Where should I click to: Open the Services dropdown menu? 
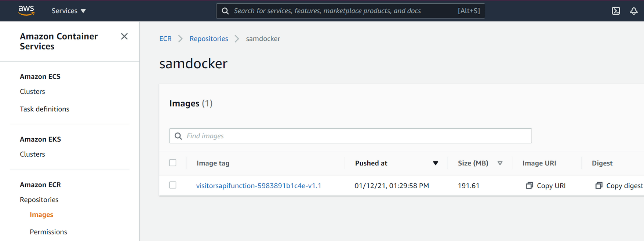pyautogui.click(x=69, y=11)
